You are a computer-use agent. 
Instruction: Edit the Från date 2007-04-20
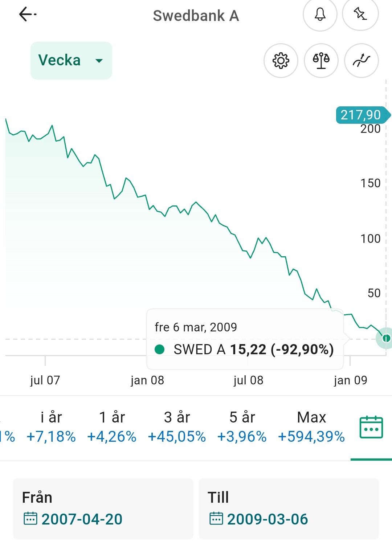[82, 519]
